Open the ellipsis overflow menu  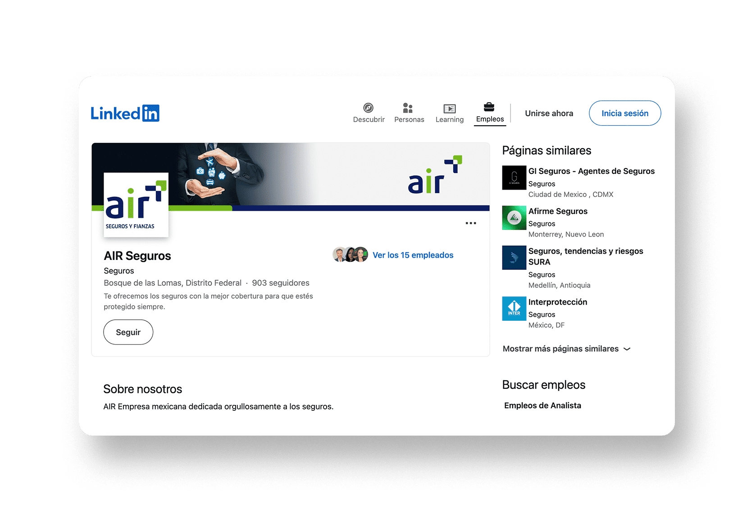[471, 223]
